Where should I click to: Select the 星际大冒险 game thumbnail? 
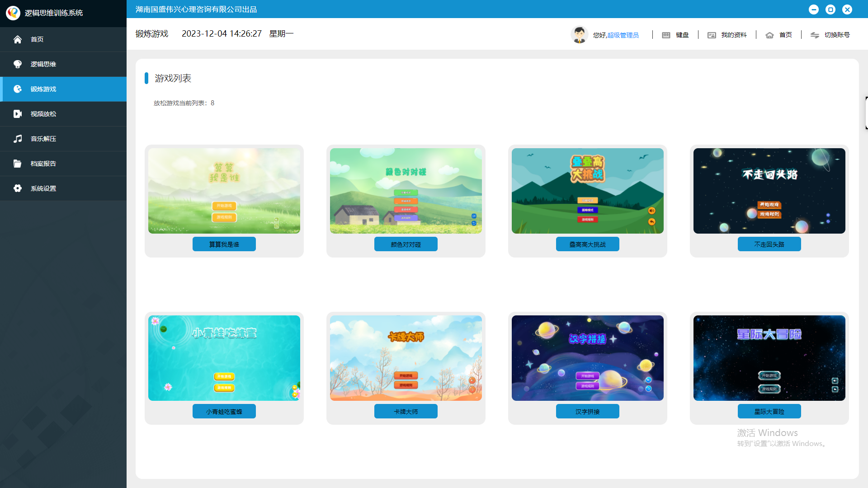coord(769,358)
